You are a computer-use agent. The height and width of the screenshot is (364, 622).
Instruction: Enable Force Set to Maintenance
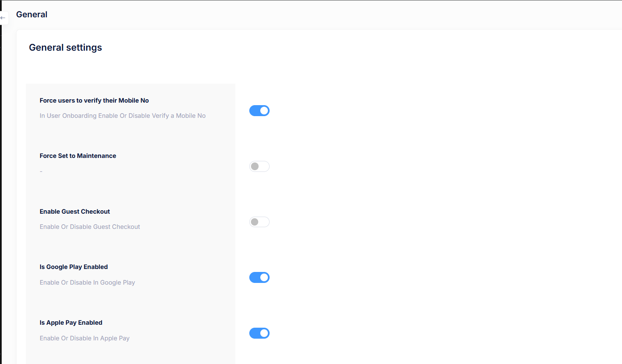259,166
